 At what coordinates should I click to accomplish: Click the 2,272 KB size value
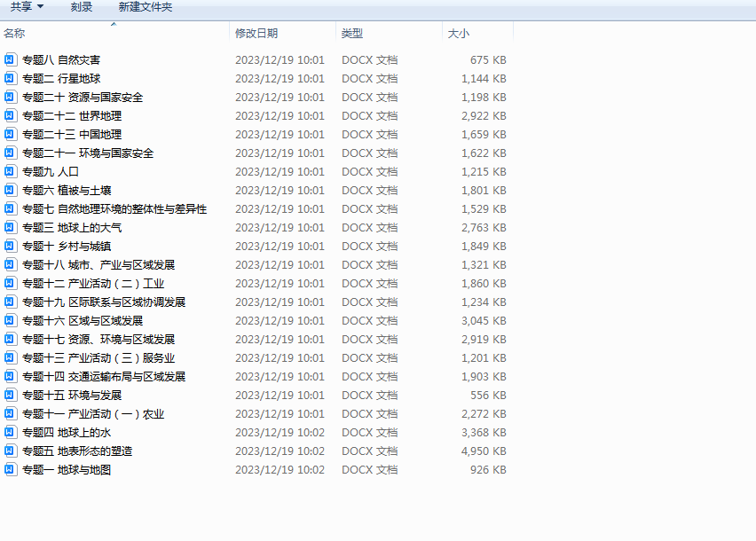point(484,414)
